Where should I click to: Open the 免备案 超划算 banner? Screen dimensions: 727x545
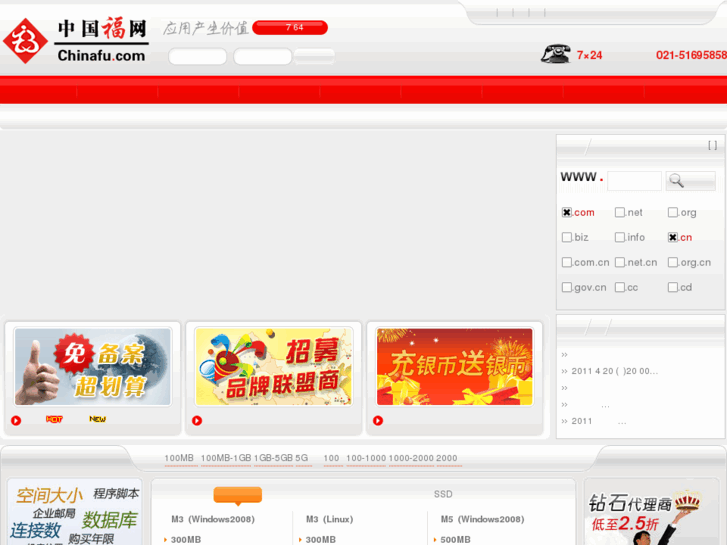pyautogui.click(x=93, y=367)
